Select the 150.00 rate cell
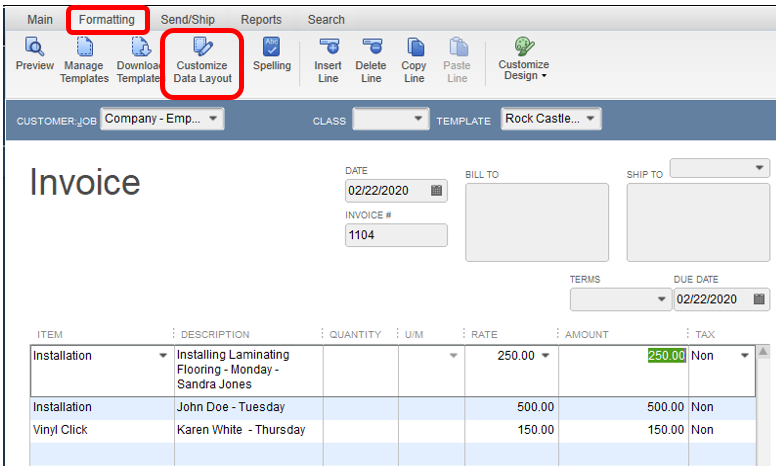Image resolution: width=776 pixels, height=466 pixels. coord(512,430)
